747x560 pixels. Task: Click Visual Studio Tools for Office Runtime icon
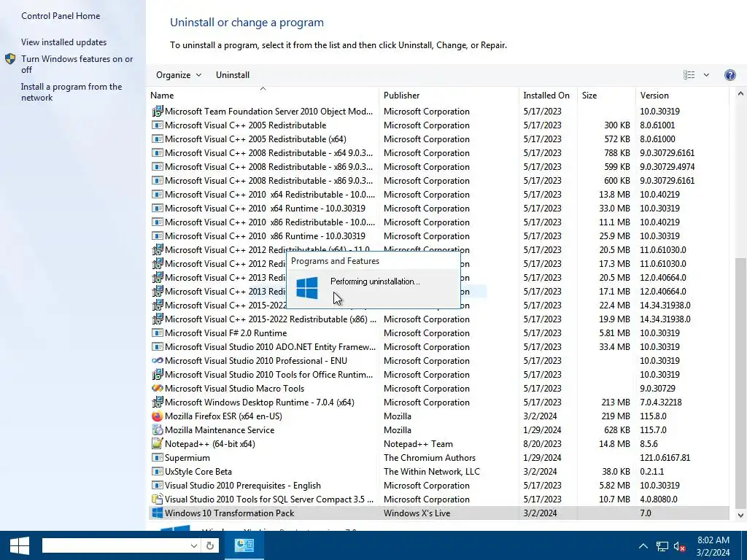coord(158,374)
